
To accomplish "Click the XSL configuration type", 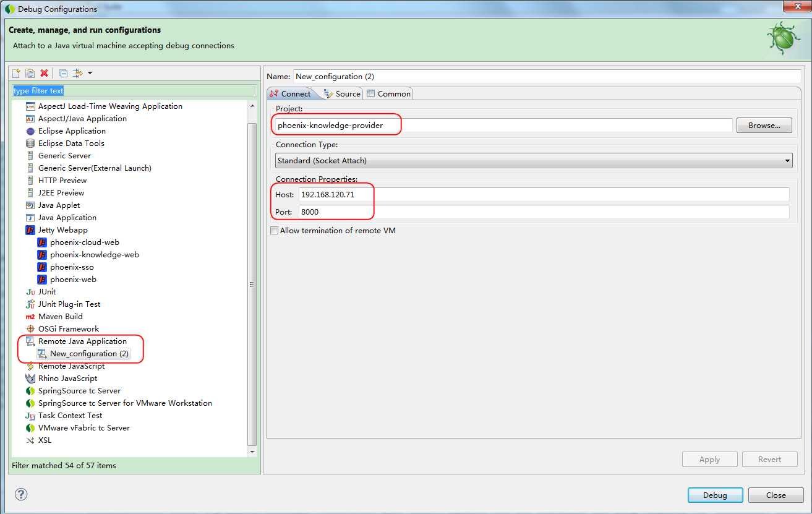I will [x=45, y=440].
